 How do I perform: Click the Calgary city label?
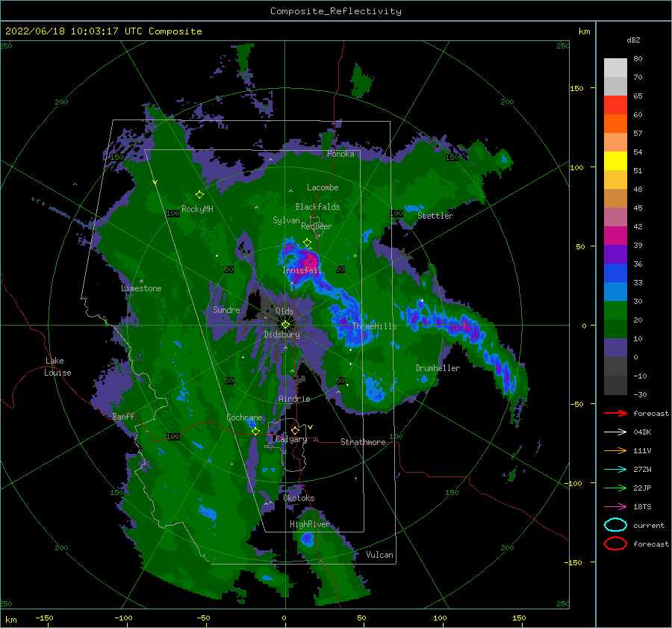click(x=291, y=439)
